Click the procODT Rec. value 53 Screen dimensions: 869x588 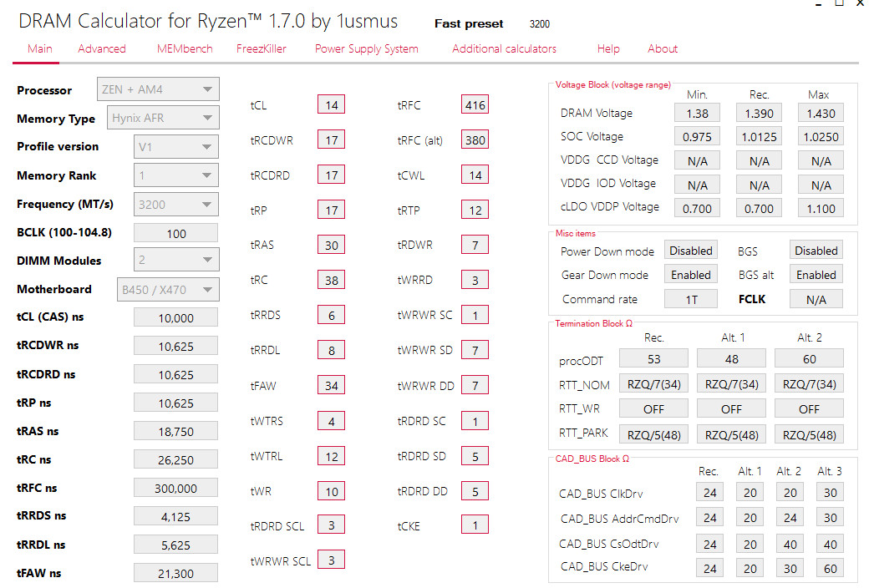pyautogui.click(x=654, y=358)
